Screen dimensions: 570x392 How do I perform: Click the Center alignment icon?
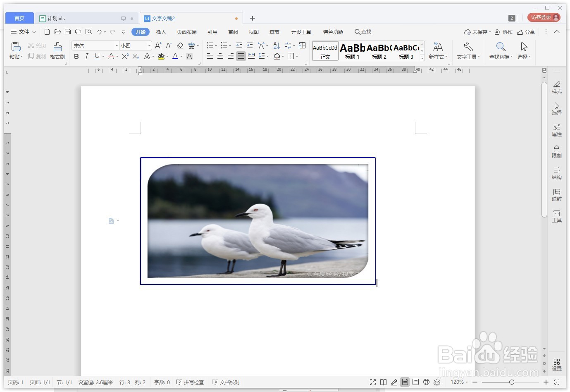pos(220,56)
